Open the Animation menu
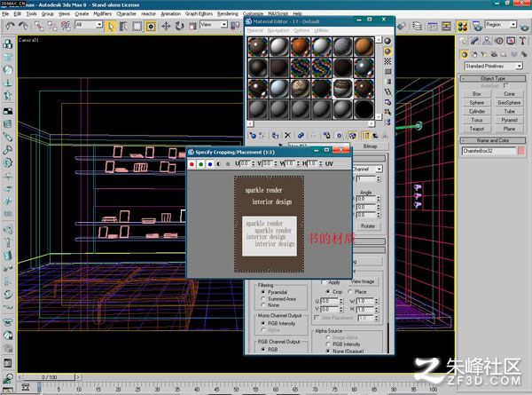 pos(170,14)
